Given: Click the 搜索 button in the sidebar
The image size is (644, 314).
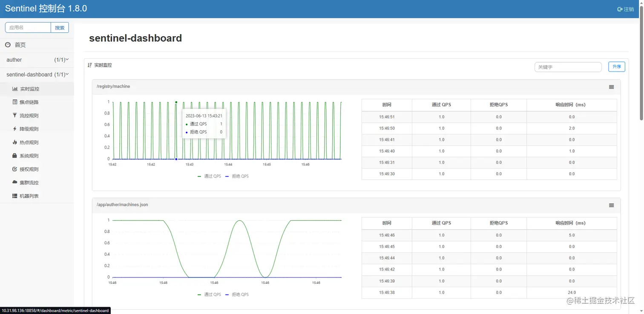Looking at the screenshot, I should point(60,28).
